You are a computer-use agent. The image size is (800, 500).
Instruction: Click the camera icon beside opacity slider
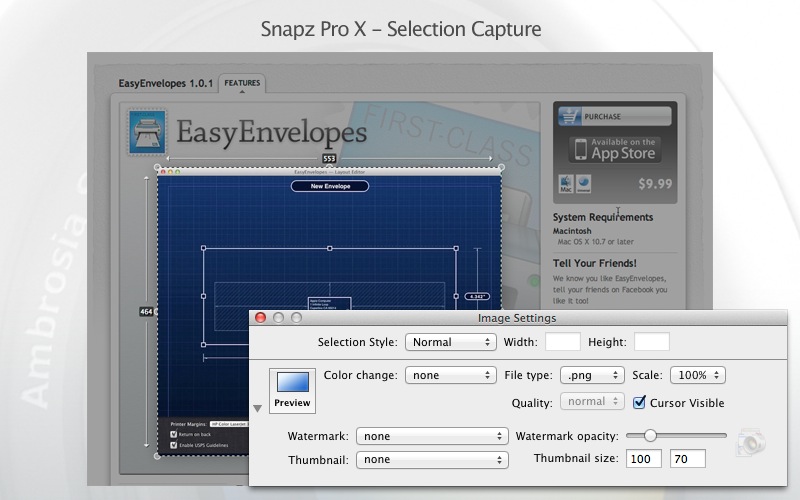coord(751,442)
